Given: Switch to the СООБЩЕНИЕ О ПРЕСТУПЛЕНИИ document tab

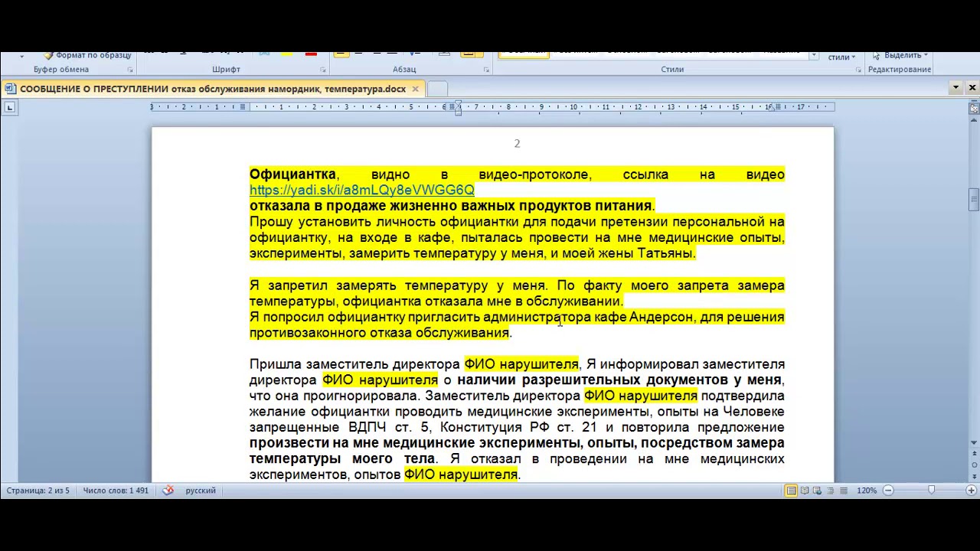Looking at the screenshot, I should point(212,89).
